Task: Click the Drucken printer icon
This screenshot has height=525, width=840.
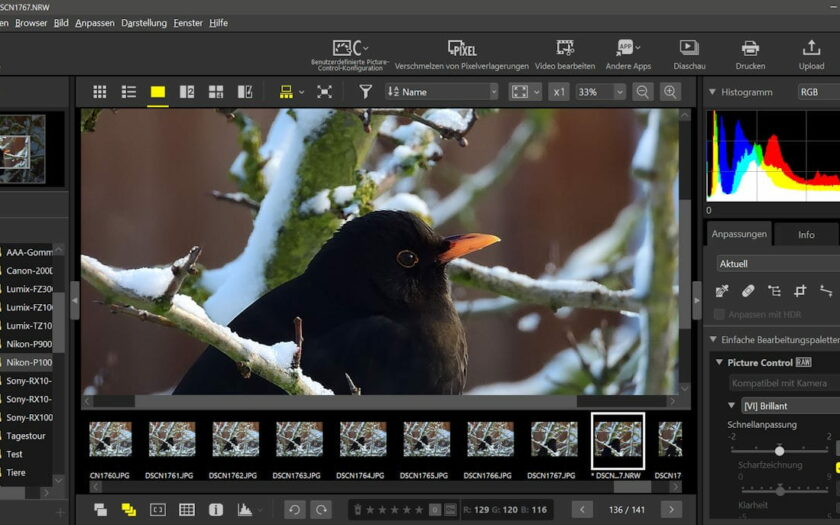Action: [x=750, y=48]
